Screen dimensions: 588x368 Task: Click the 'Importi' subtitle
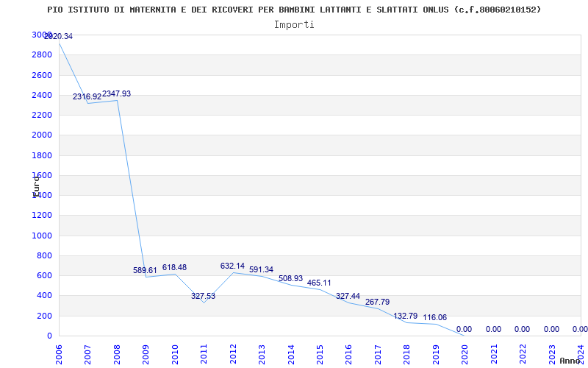pyautogui.click(x=294, y=24)
